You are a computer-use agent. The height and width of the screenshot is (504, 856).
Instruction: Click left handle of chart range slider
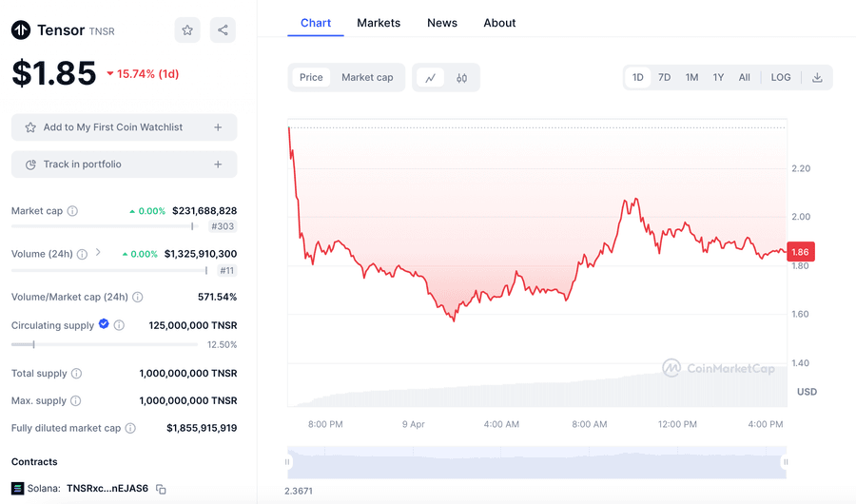[288, 462]
